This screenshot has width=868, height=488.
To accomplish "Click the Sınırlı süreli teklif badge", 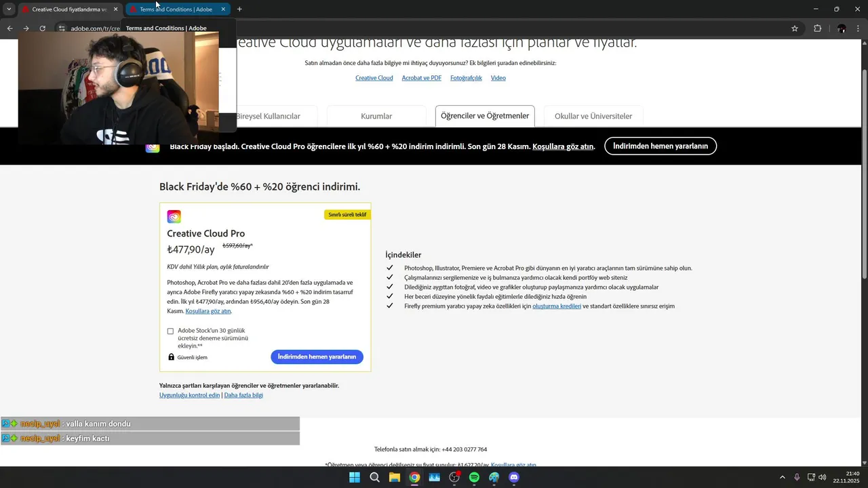I will [x=347, y=215].
